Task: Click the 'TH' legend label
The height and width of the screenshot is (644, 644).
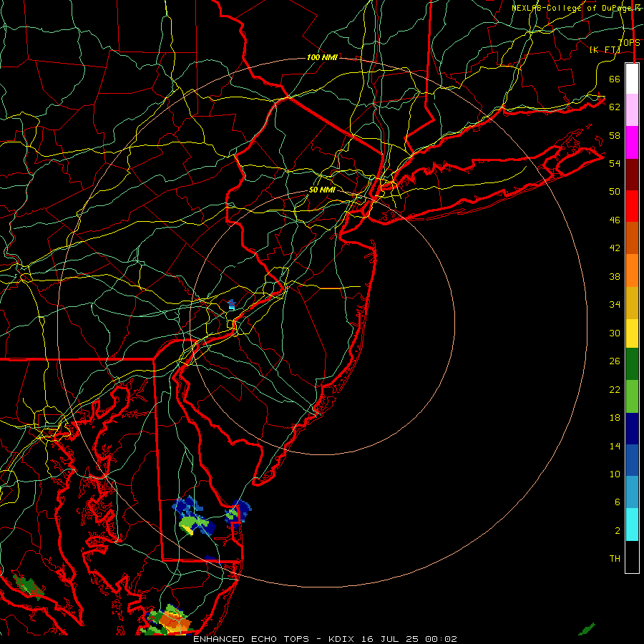Action: coord(615,559)
